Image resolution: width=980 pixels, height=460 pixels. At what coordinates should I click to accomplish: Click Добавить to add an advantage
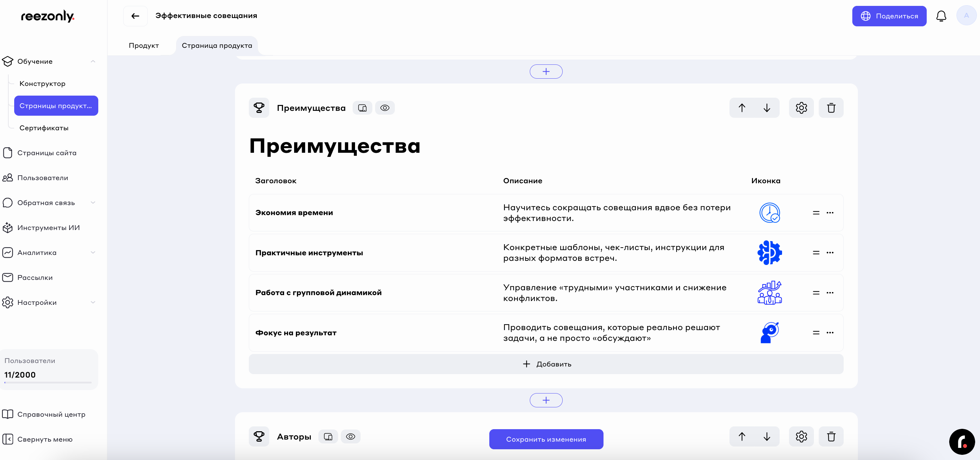pyautogui.click(x=546, y=364)
